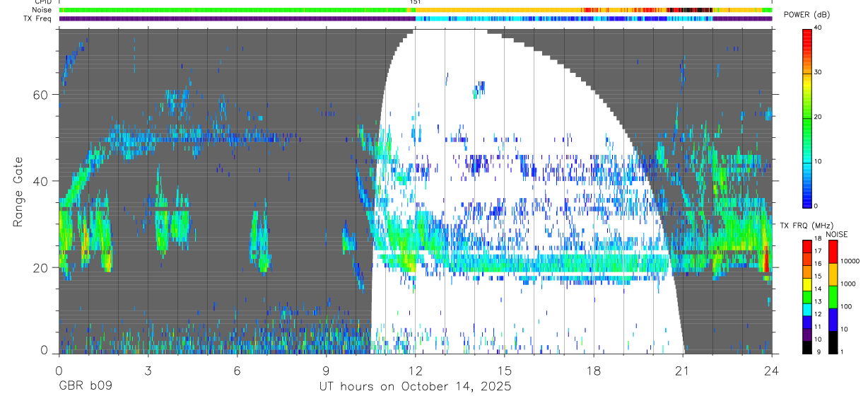Click the TX Freq status strip above the plot

click(415, 18)
